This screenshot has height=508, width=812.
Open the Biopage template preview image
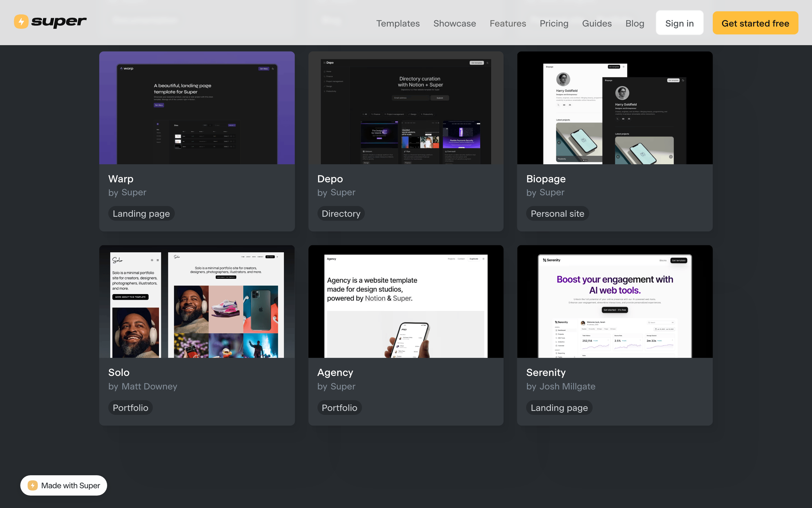615,108
